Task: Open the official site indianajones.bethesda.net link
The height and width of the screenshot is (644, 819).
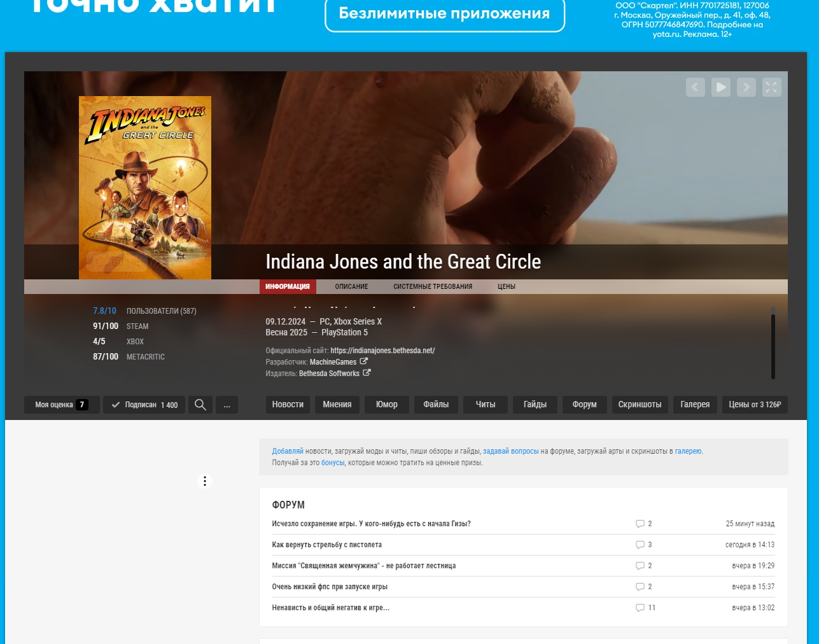Action: click(x=382, y=351)
